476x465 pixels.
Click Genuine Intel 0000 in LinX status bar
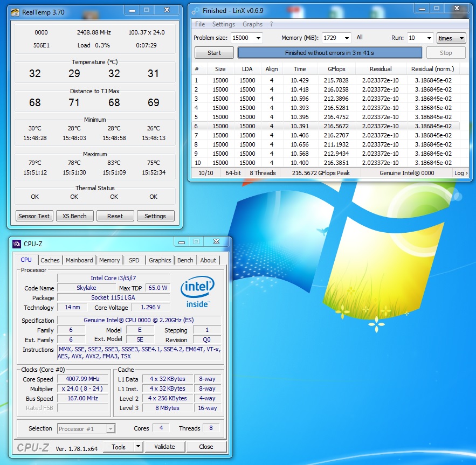click(x=407, y=173)
